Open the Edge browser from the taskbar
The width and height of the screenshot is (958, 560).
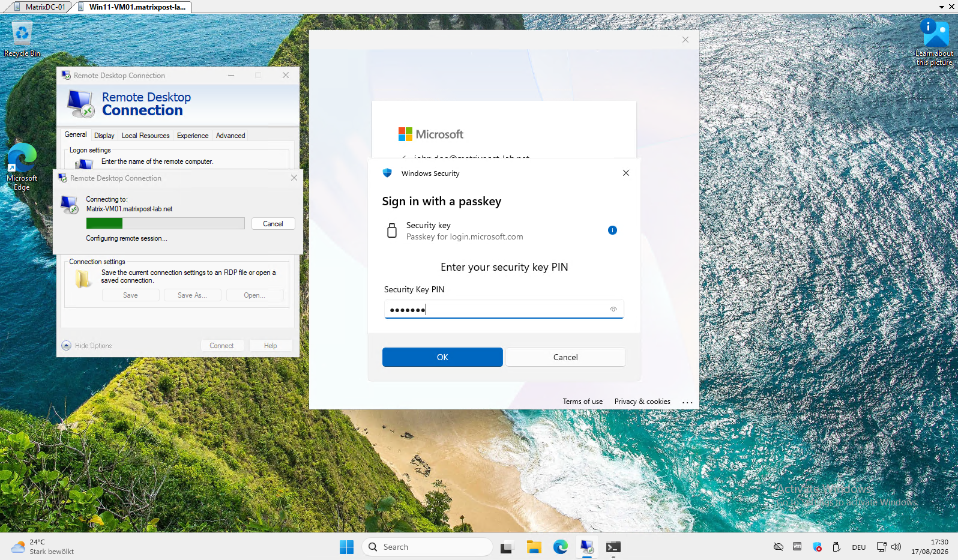pos(561,547)
